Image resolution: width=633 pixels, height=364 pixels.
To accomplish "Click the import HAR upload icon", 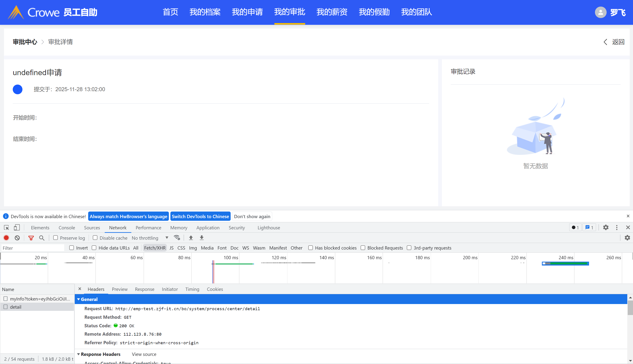I will coord(191,238).
